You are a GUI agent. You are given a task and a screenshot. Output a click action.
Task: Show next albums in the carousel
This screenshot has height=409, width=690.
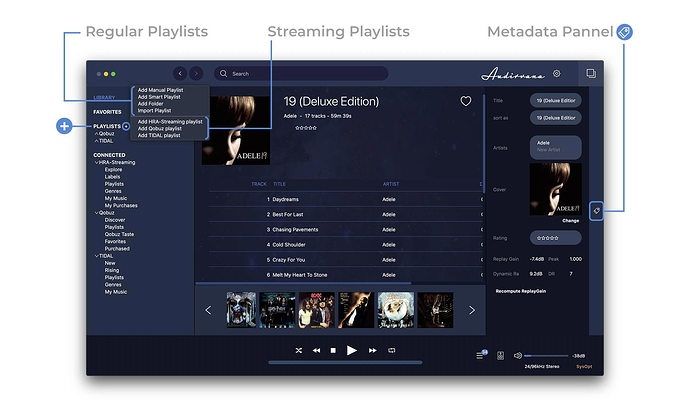click(472, 310)
